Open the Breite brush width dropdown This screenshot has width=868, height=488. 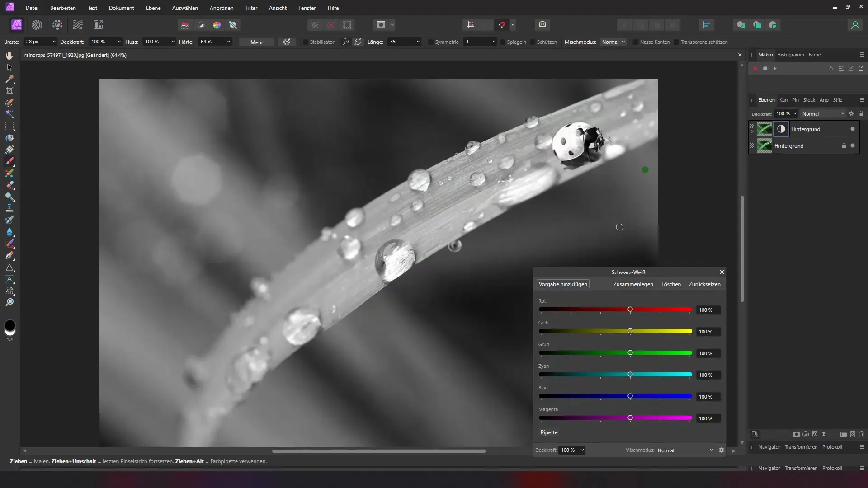tap(54, 42)
